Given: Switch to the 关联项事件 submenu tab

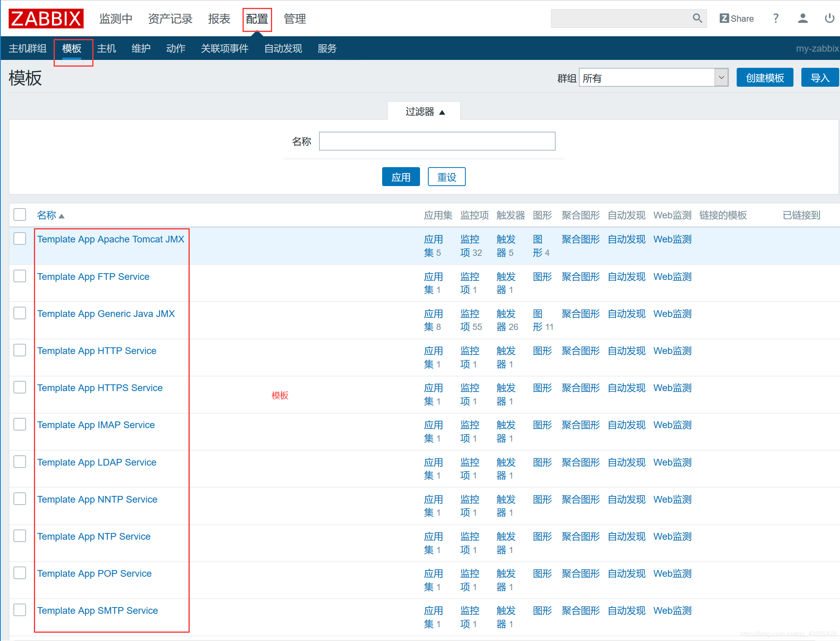Looking at the screenshot, I should click(225, 48).
